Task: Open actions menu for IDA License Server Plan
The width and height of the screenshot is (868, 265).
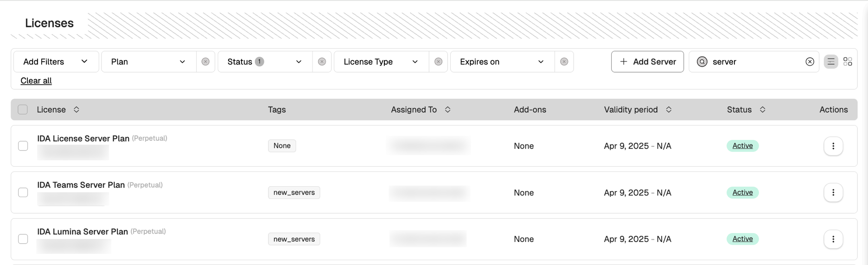Action: pyautogui.click(x=833, y=146)
